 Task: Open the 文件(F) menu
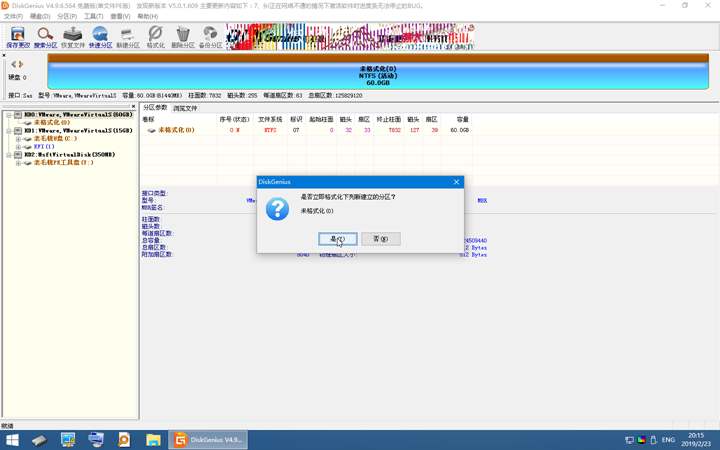point(13,17)
